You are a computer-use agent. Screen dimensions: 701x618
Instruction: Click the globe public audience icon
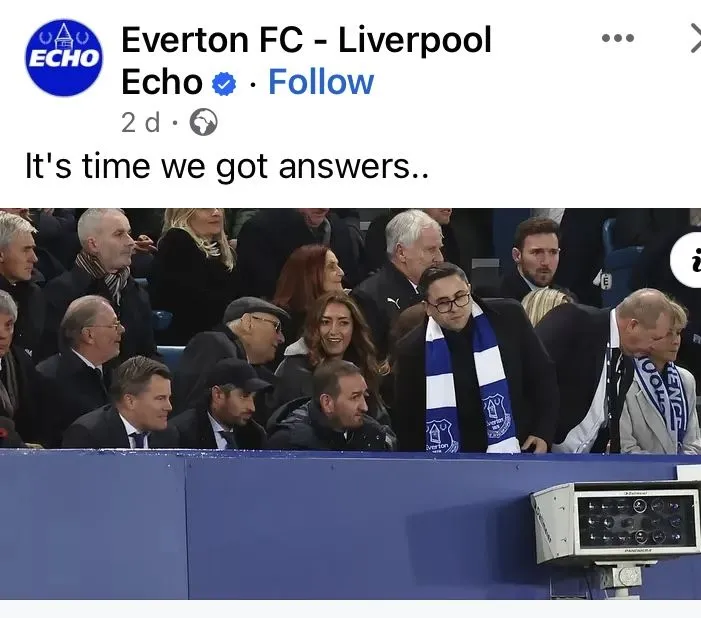[x=203, y=122]
